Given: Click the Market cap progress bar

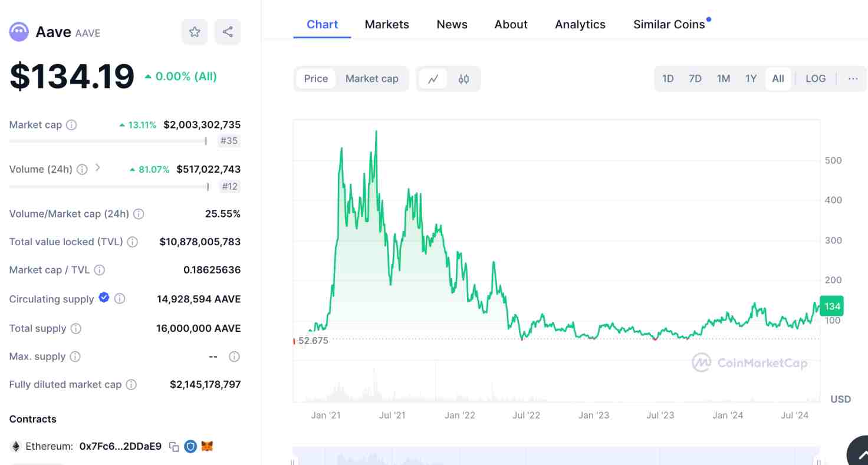Looking at the screenshot, I should tap(108, 141).
